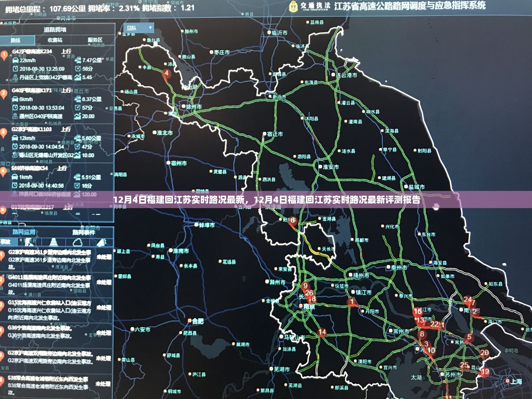Open the G42沪蓉高速K234 congestion entry
The width and height of the screenshot is (532, 399).
pos(57,64)
